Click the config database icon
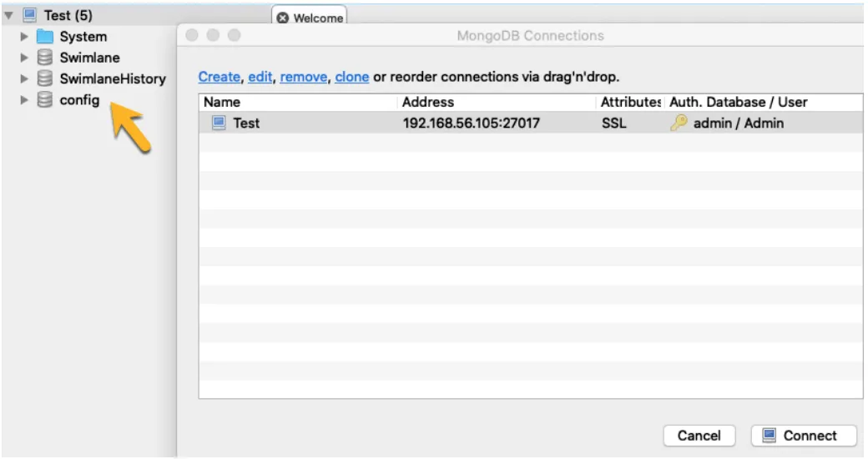 click(x=45, y=99)
